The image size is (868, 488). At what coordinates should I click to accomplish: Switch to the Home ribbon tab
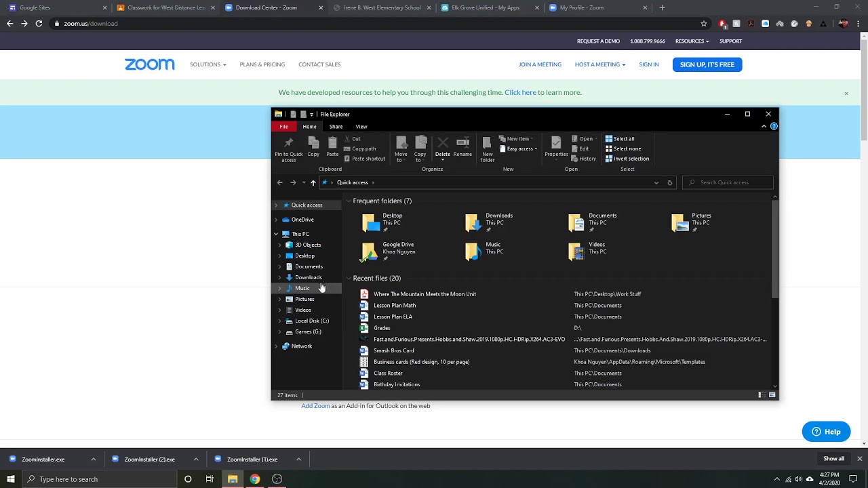[309, 127]
